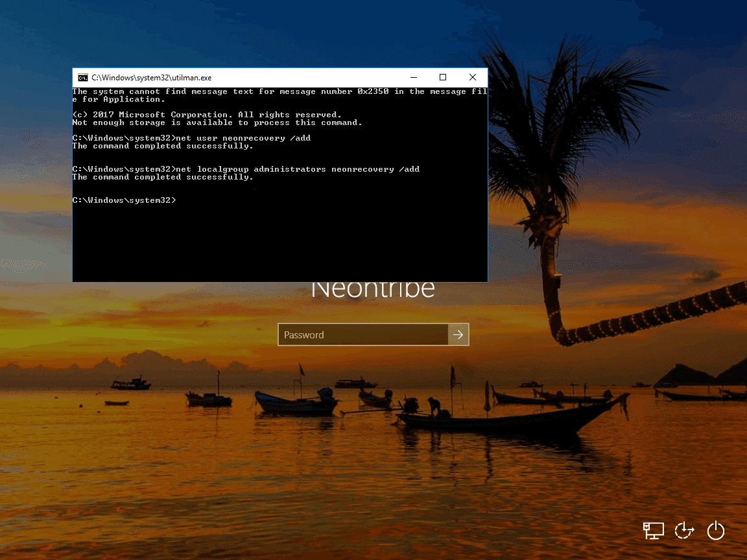Click the "net localgroup administrators" command line
The image size is (747, 560).
click(x=246, y=169)
